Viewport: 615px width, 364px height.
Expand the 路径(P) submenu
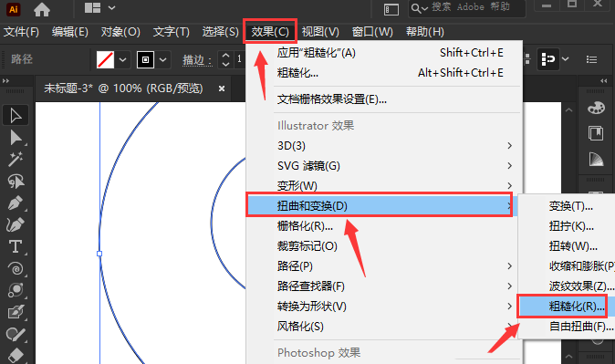(384, 266)
